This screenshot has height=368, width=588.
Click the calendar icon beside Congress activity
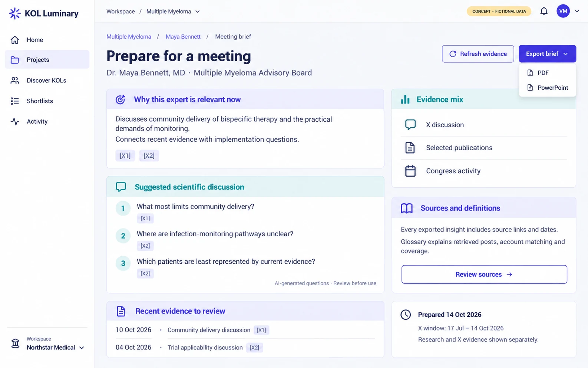click(x=410, y=171)
